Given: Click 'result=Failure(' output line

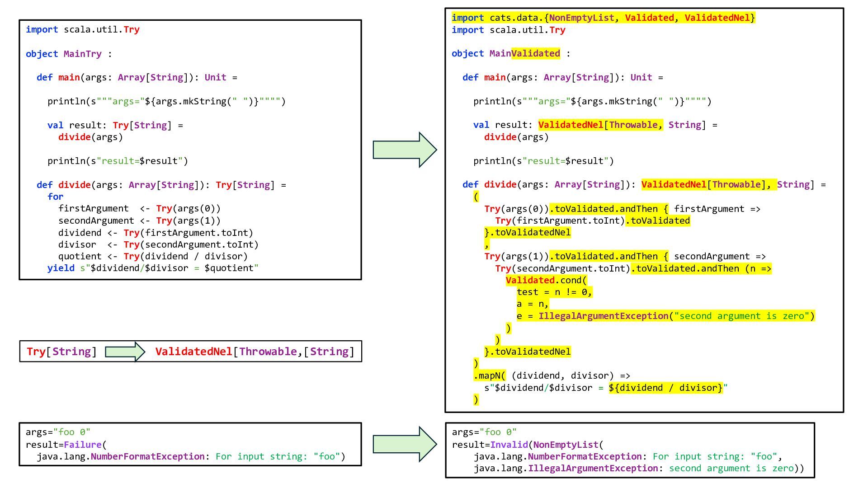Looking at the screenshot, I should 66,445.
